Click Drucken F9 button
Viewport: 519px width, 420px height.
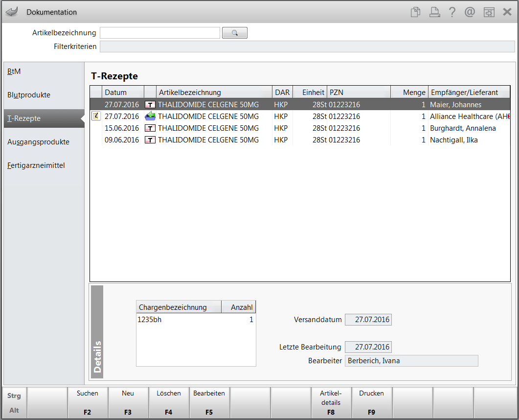pyautogui.click(x=371, y=402)
